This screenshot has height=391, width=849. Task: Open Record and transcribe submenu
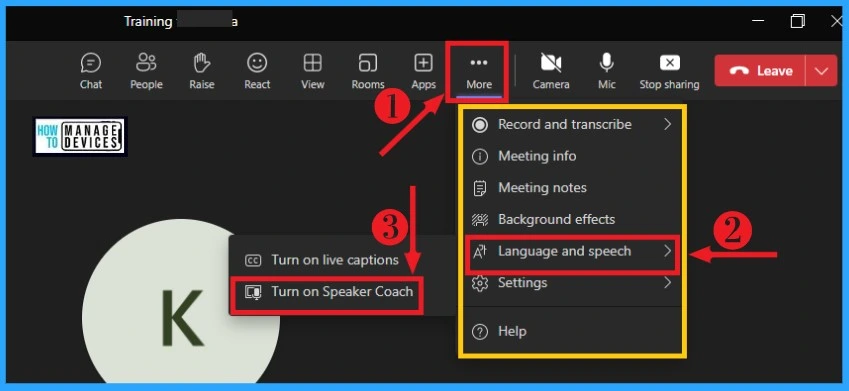573,125
